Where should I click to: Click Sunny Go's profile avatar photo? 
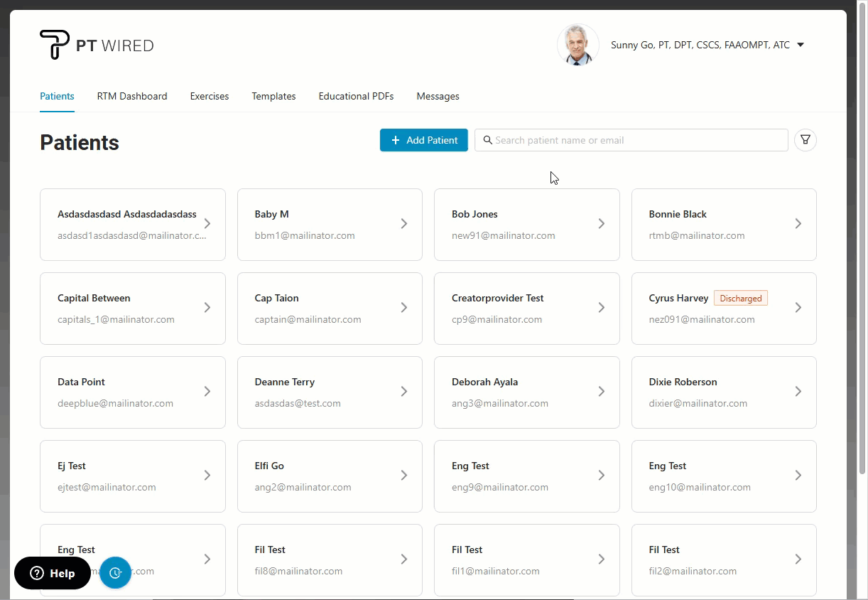(577, 44)
